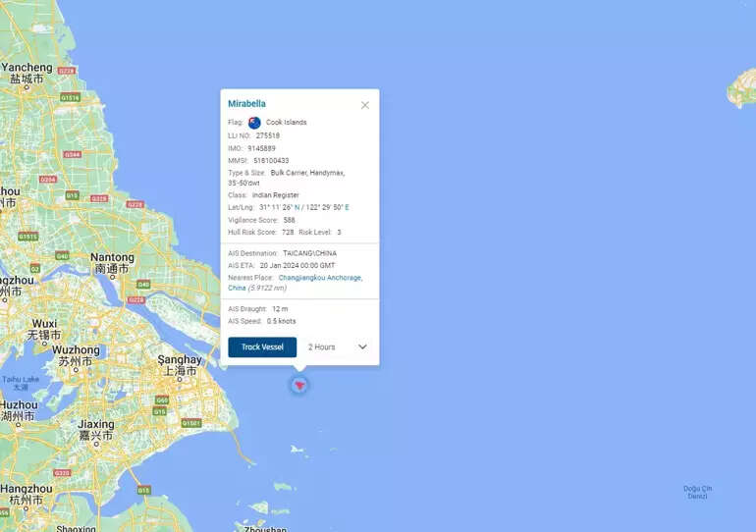Expand the 2 Hours tracking dropdown arrow
The height and width of the screenshot is (532, 756).
click(362, 346)
